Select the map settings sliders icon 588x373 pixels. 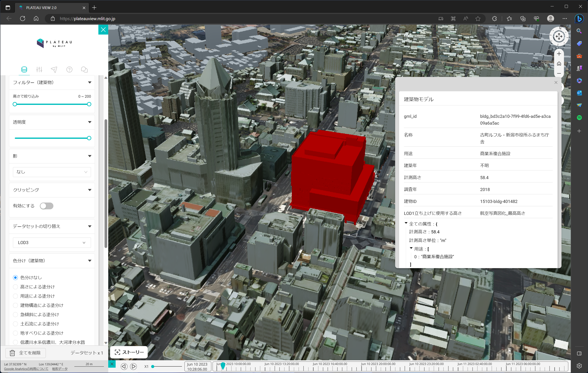[x=39, y=70]
